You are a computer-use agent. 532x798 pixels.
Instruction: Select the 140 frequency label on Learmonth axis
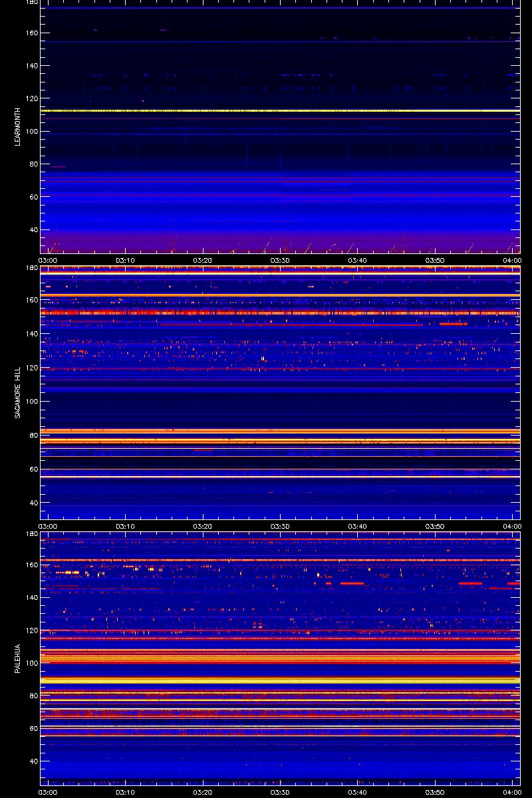pyautogui.click(x=31, y=66)
